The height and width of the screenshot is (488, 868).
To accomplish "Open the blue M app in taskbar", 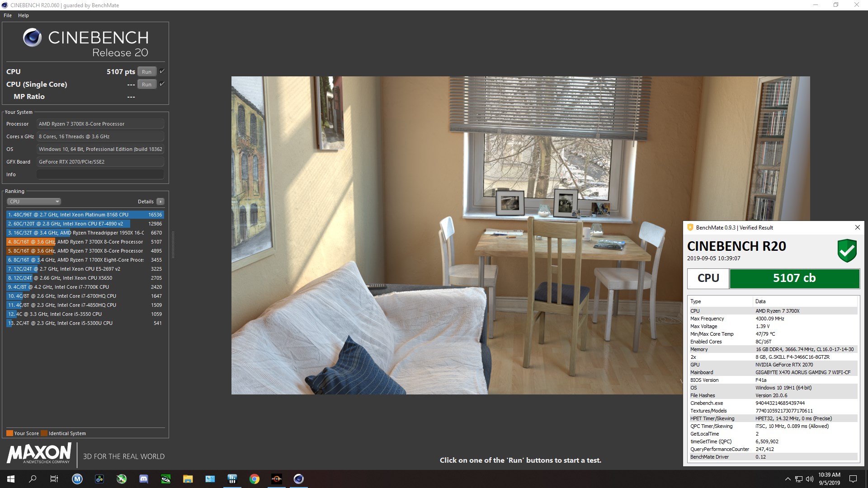I will click(77, 479).
